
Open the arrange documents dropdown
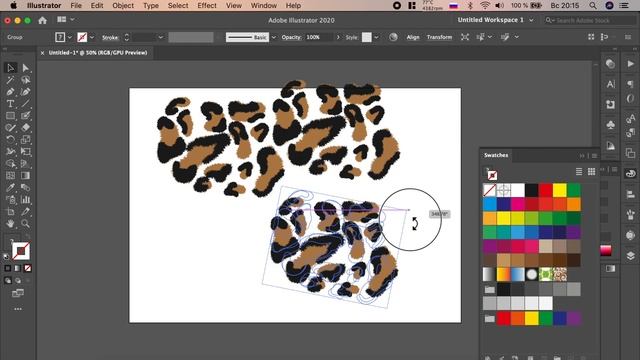pyautogui.click(x=65, y=19)
